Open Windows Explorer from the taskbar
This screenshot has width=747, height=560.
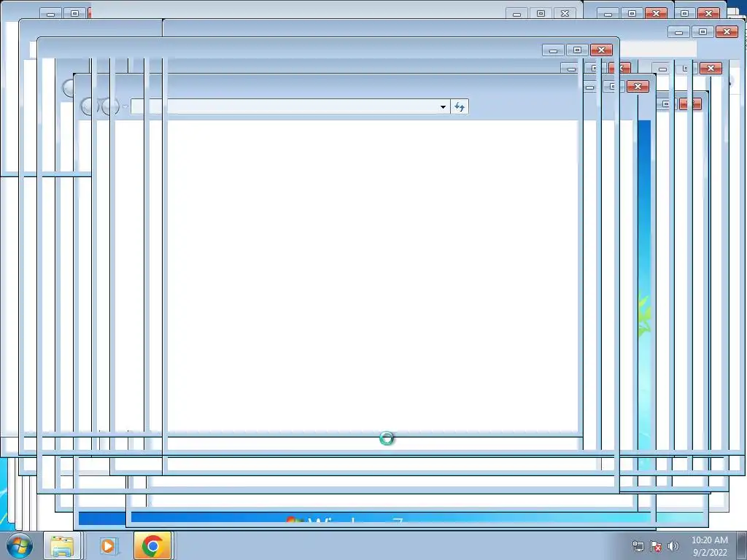pos(62,545)
